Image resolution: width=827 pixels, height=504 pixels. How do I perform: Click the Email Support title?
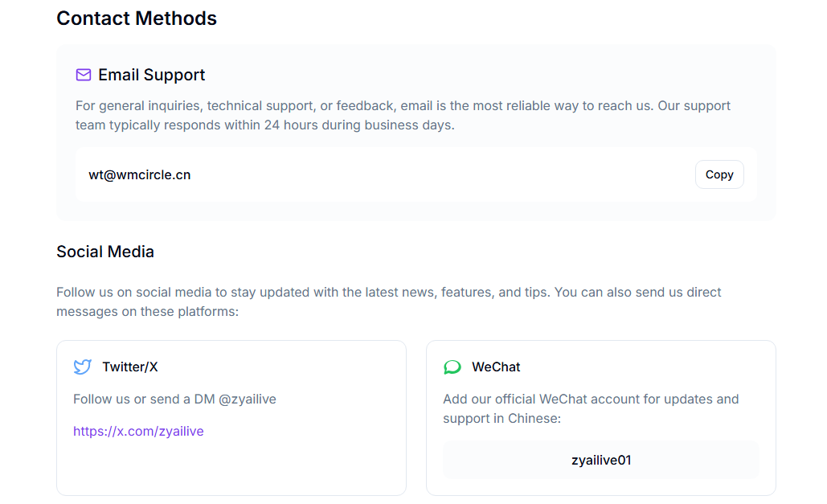tap(151, 75)
